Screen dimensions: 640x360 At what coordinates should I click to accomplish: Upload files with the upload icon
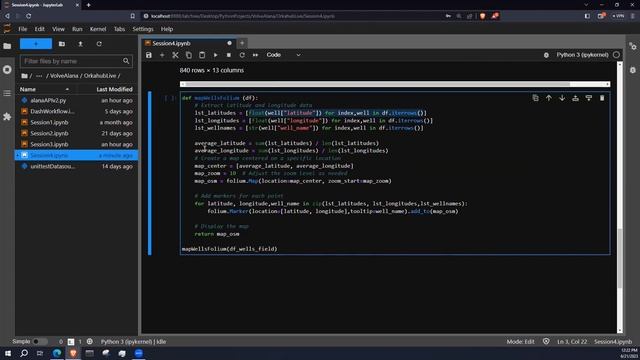80,44
